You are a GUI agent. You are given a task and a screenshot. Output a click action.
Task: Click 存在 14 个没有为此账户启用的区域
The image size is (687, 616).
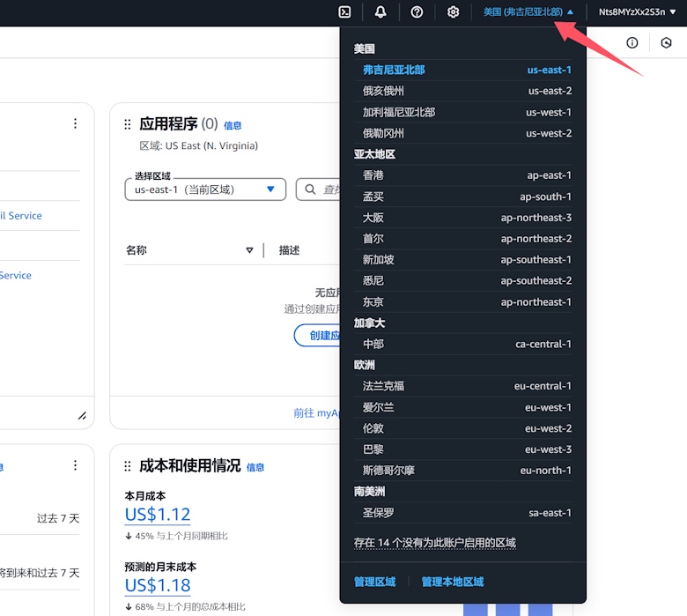coord(434,543)
